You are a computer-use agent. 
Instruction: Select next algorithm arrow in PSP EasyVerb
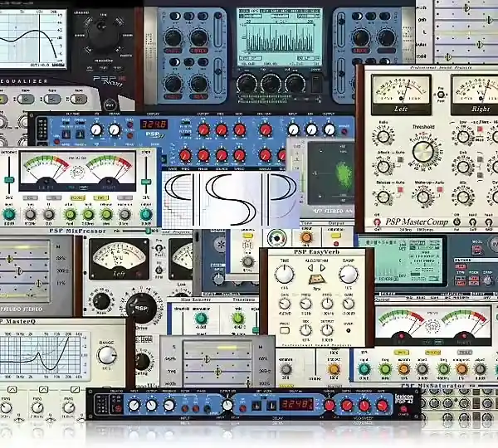(x=322, y=268)
